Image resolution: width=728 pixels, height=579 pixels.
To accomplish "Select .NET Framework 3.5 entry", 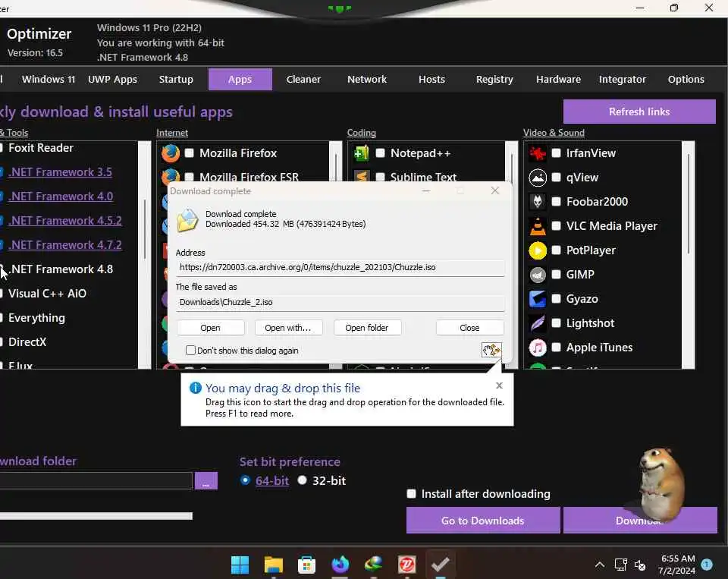I will [x=61, y=172].
